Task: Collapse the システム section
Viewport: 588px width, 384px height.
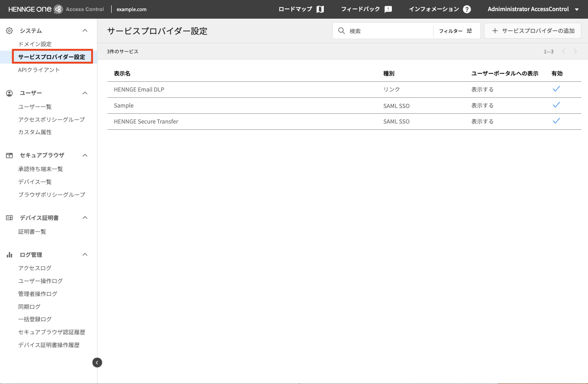Action: 85,31
